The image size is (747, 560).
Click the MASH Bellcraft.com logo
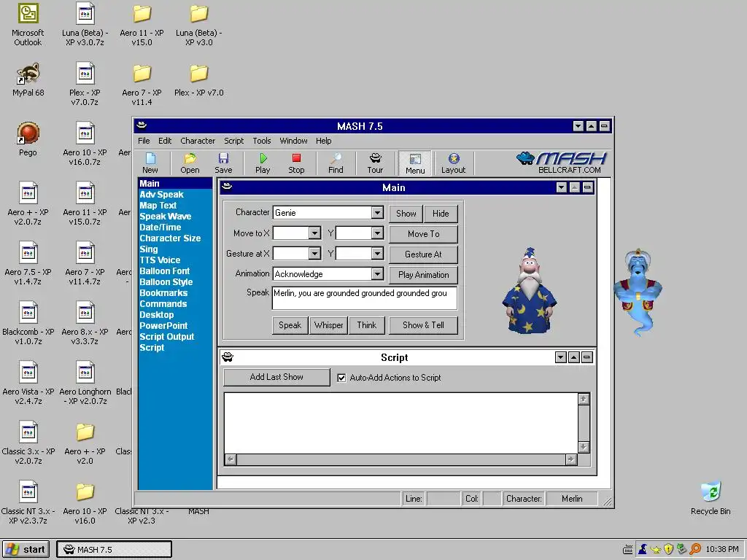click(x=562, y=163)
